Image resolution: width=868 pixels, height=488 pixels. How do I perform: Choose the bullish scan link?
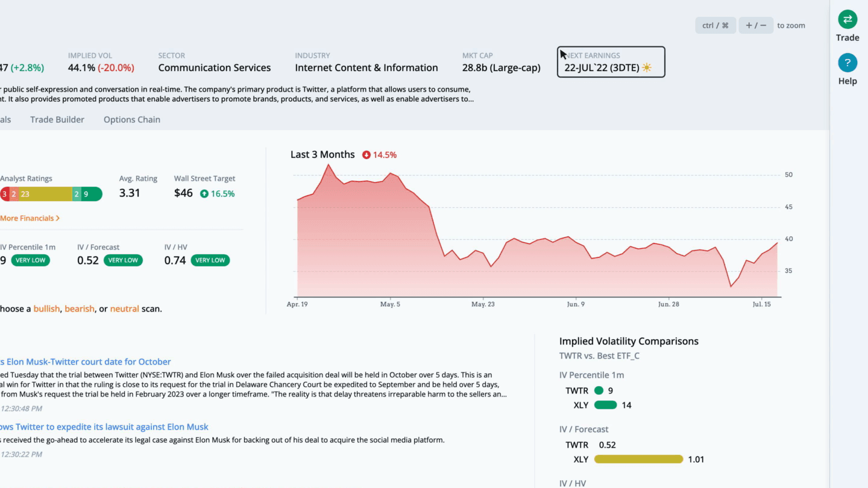(x=46, y=308)
